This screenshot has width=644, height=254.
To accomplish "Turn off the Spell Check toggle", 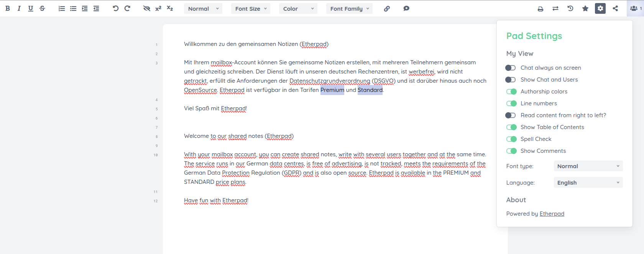I will click(x=511, y=139).
